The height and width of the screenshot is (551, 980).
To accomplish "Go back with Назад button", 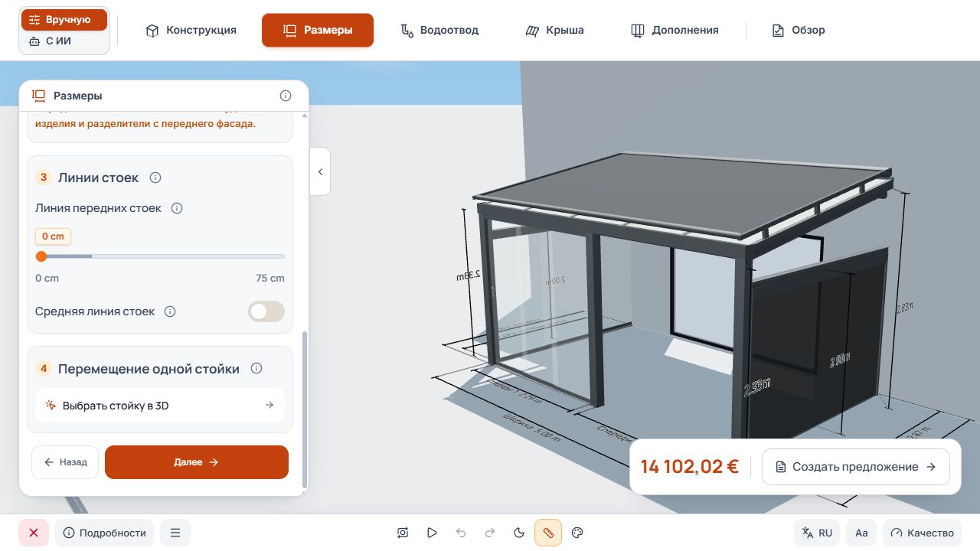I will [x=65, y=462].
